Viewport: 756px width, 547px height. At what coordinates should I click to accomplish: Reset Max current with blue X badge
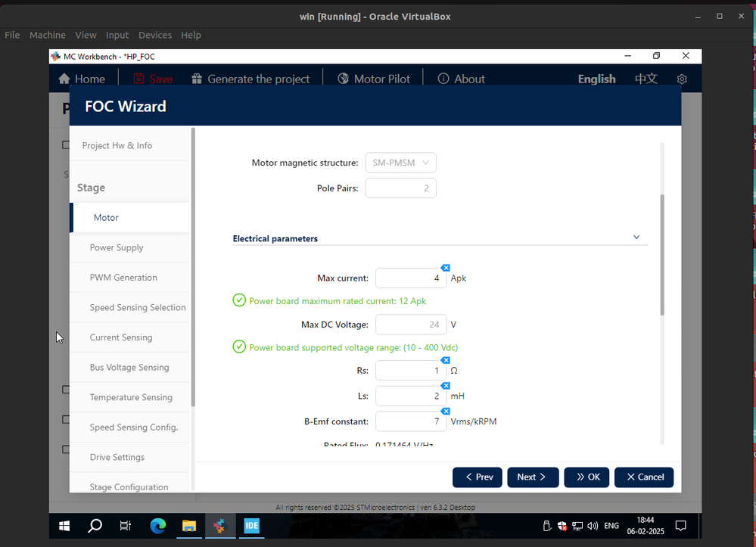pyautogui.click(x=446, y=268)
